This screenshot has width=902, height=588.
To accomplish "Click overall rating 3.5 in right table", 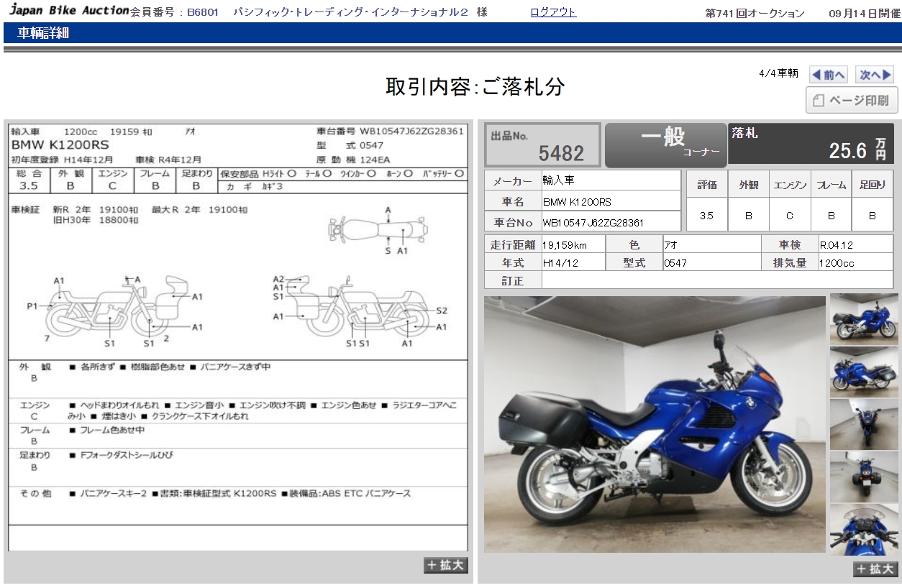I will coord(707,215).
